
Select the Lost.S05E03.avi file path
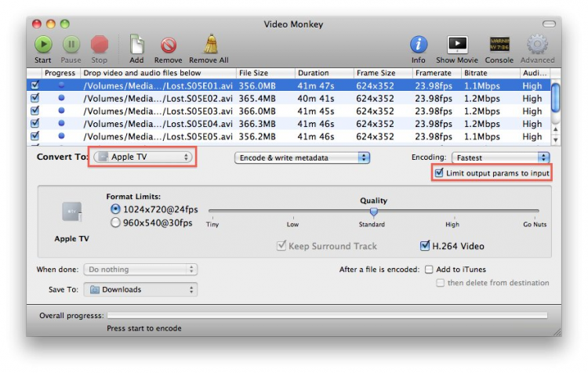click(x=158, y=111)
